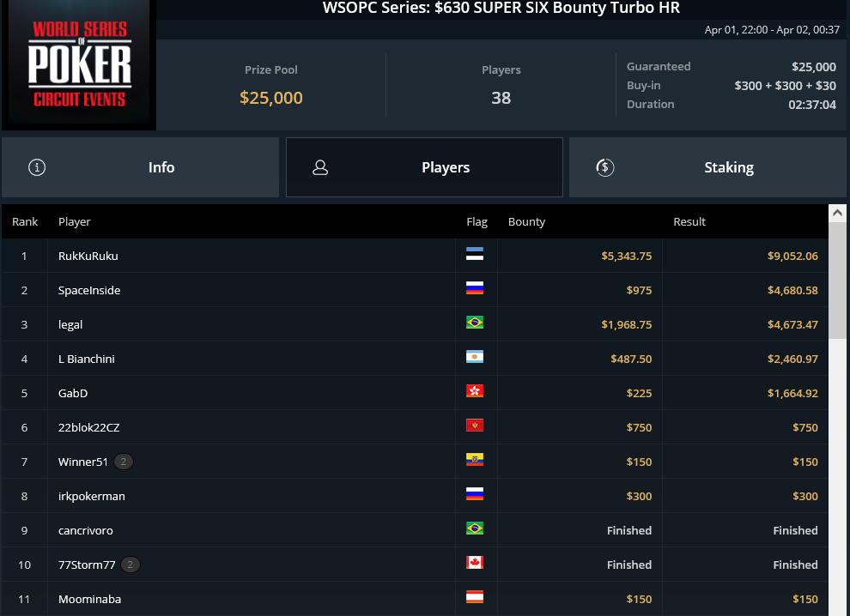850x616 pixels.
Task: Select the SpaceInside player row
Action: coord(415,290)
